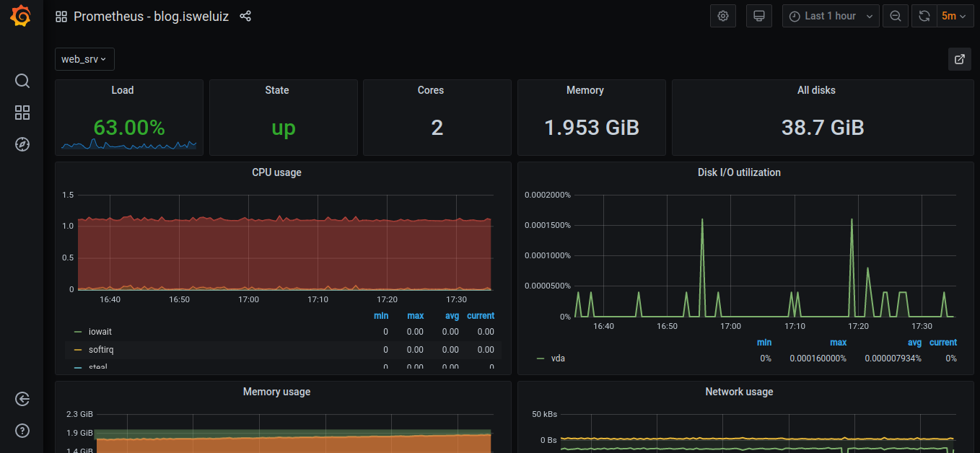Toggle the iowait series in CPU legend
The image size is (980, 453).
100,331
